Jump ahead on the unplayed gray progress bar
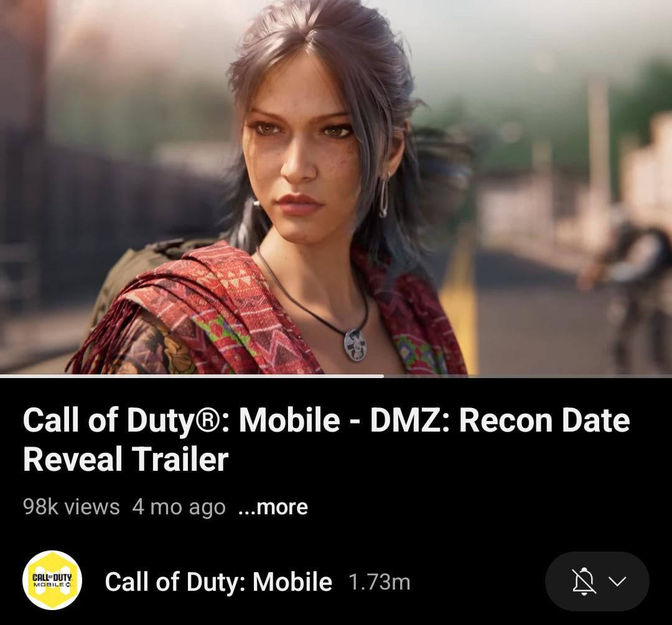Viewport: 672px width, 625px height. coord(528,376)
